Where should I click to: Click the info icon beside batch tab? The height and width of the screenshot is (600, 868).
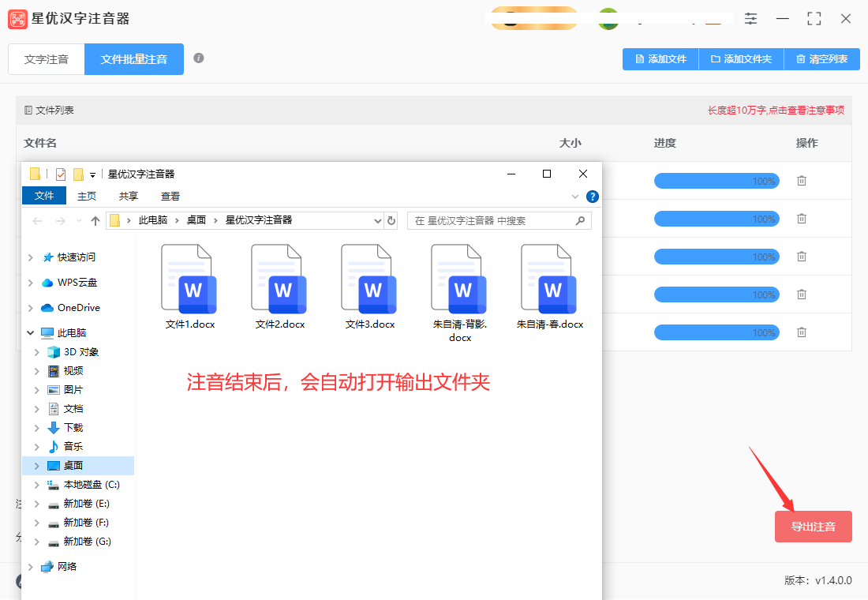199,58
